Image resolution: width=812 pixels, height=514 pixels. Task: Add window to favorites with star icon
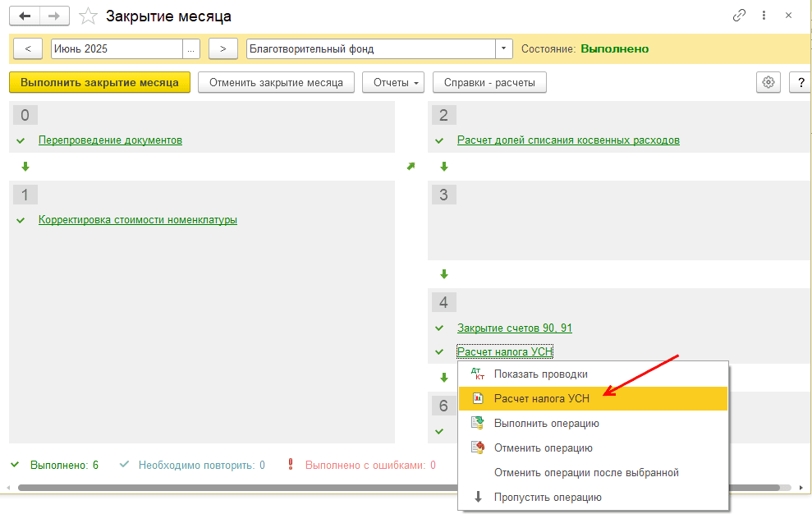[x=87, y=16]
